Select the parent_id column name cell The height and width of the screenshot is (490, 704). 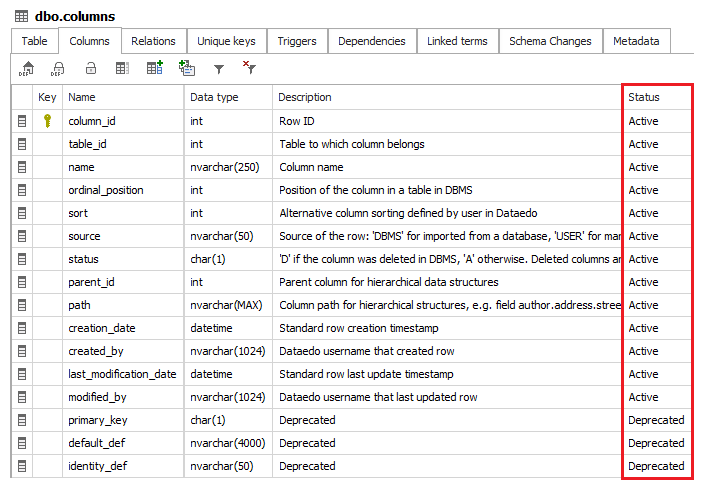point(92,282)
